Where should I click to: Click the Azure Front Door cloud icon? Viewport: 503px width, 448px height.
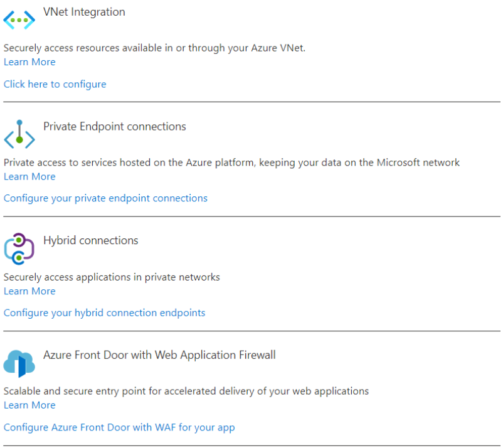pyautogui.click(x=19, y=363)
